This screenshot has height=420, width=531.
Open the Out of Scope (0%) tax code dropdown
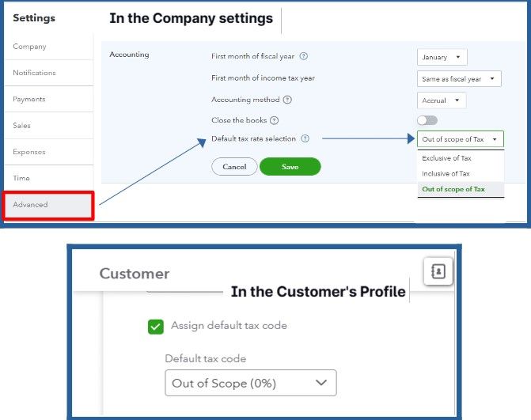[x=250, y=383]
